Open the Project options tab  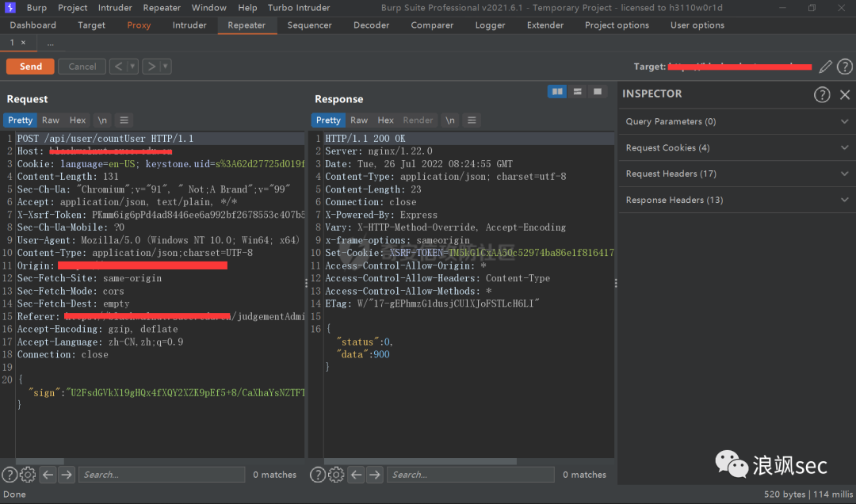pyautogui.click(x=617, y=25)
